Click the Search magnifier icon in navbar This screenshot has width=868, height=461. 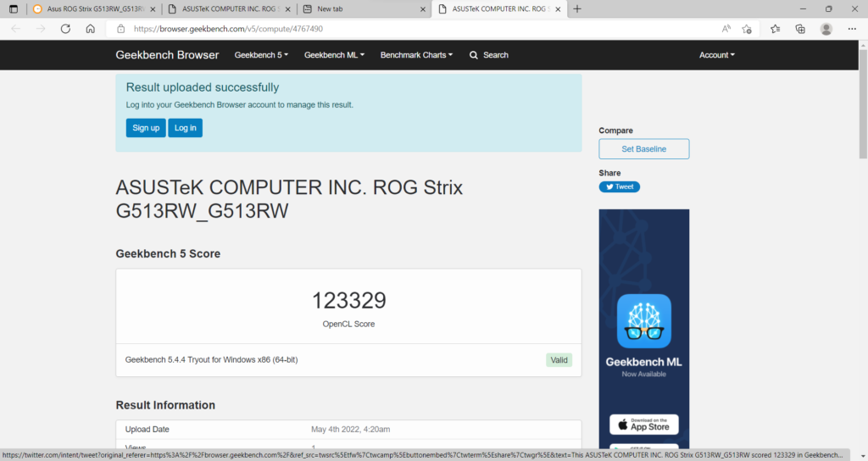(x=473, y=55)
